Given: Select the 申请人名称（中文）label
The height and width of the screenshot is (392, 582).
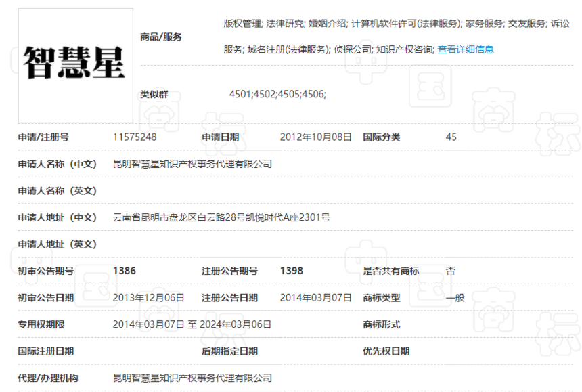Looking at the screenshot, I should click(57, 164).
